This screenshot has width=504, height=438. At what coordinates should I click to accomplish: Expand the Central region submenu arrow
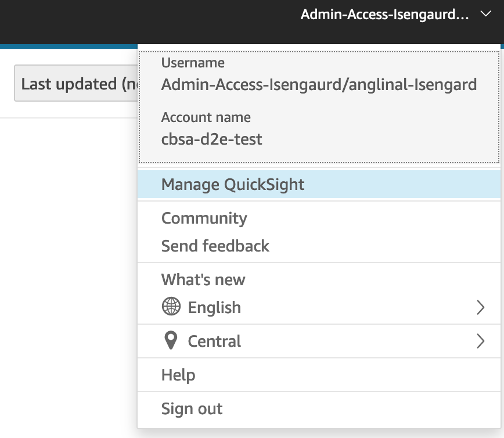[480, 341]
